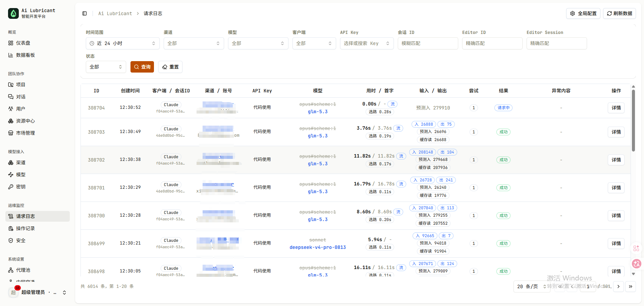The width and height of the screenshot is (644, 306).
Task: Focus the Editor Session input field
Action: [x=557, y=43]
